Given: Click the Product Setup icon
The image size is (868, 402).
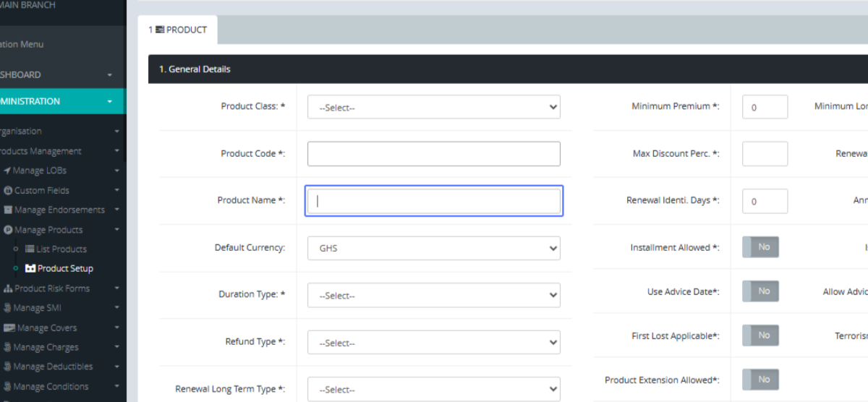Looking at the screenshot, I should coord(30,268).
